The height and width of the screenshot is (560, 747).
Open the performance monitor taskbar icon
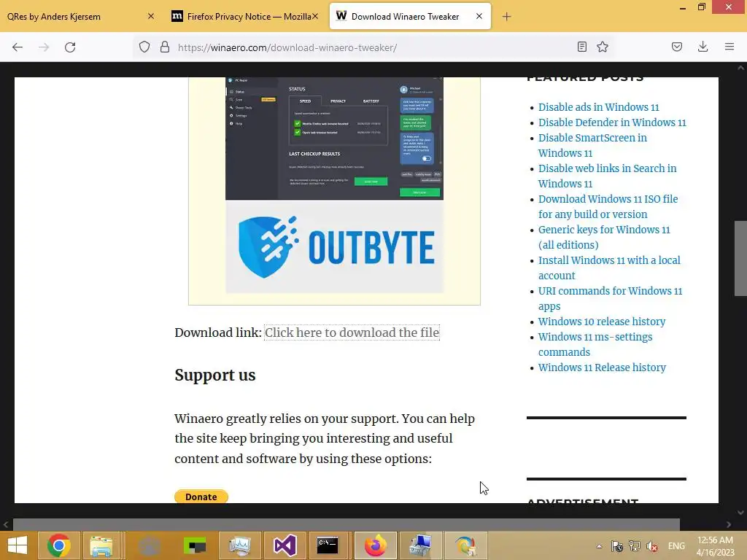239,545
